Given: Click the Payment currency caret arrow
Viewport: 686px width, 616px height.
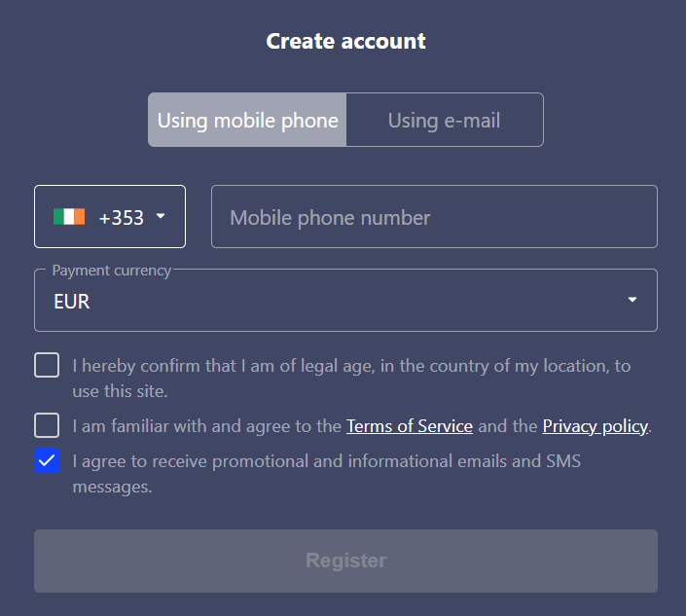Looking at the screenshot, I should 632,300.
